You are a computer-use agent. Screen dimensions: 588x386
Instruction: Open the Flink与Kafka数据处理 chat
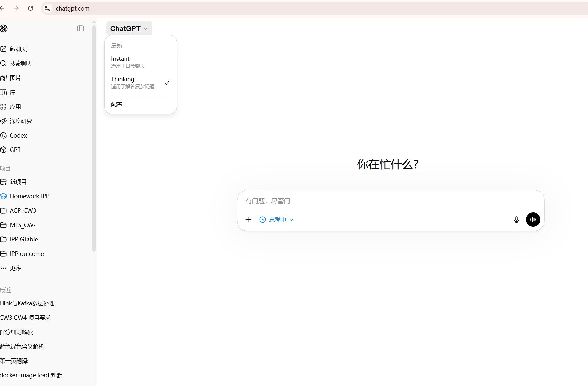[x=28, y=303]
